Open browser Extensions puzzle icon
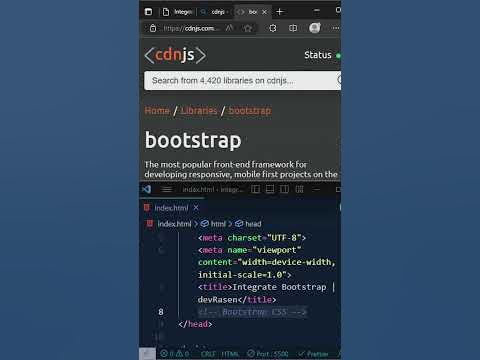480x360 pixels. (273, 28)
